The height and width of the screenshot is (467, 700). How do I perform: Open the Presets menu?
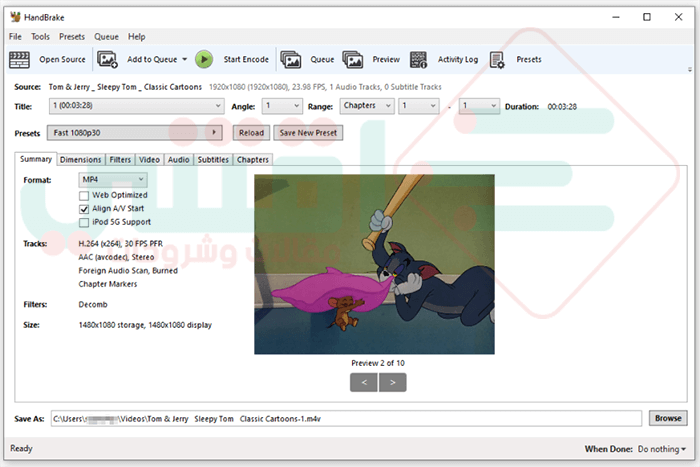tap(72, 37)
